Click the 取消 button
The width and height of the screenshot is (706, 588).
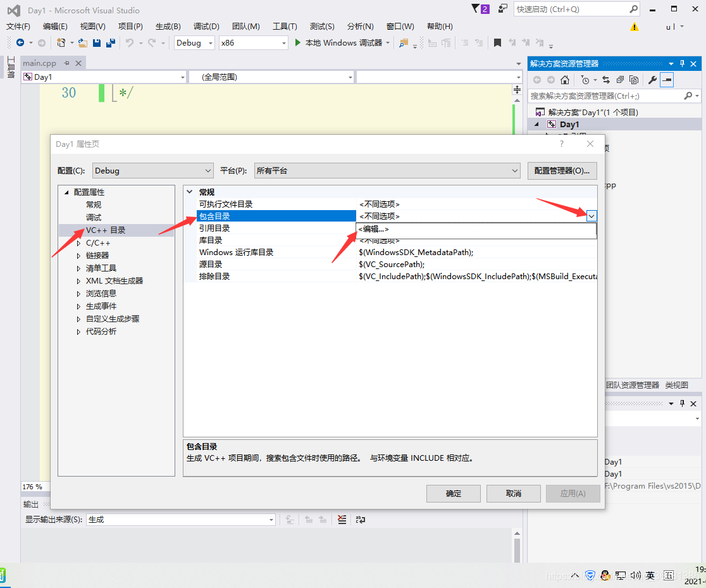pos(513,494)
